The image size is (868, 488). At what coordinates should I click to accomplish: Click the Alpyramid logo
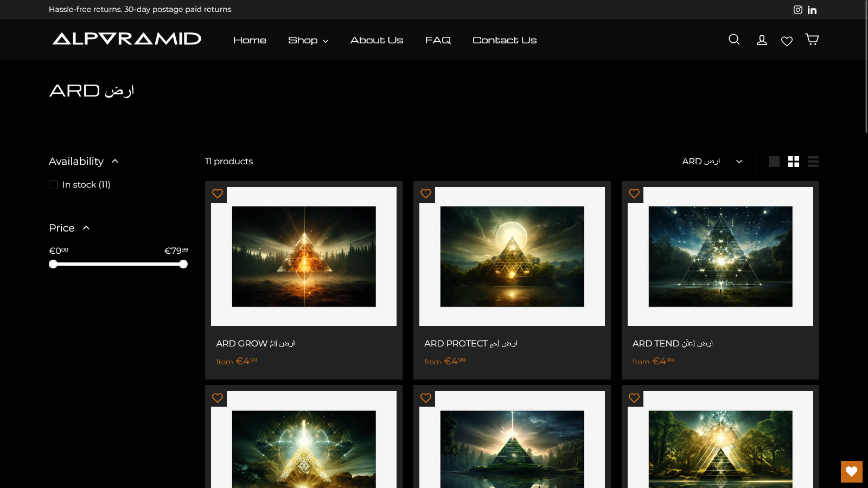(x=127, y=38)
